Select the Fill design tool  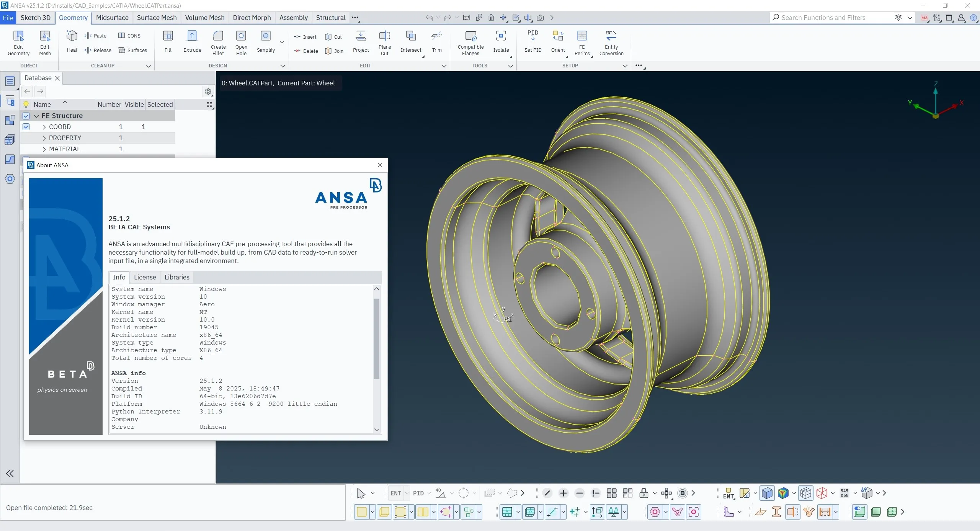pyautogui.click(x=168, y=41)
